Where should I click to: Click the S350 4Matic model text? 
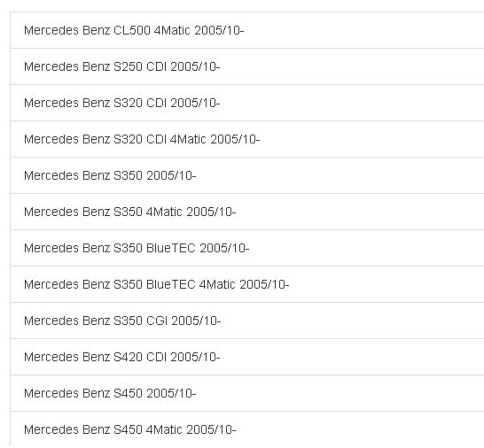point(148,212)
